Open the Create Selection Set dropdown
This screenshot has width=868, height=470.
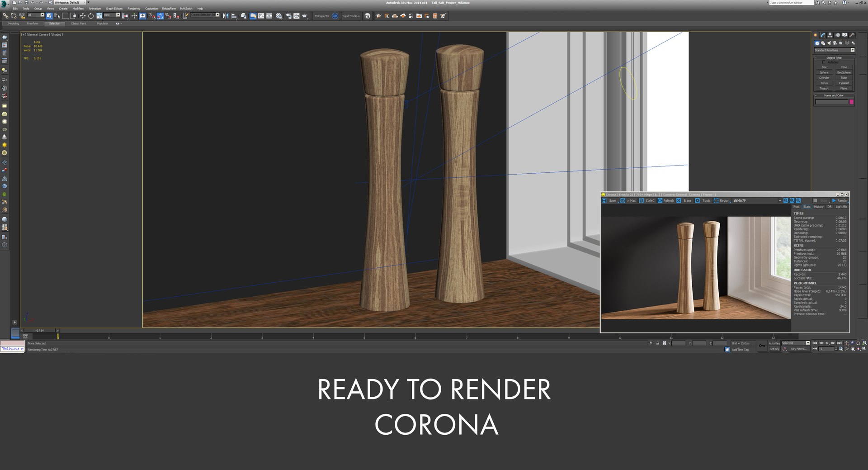pyautogui.click(x=205, y=15)
